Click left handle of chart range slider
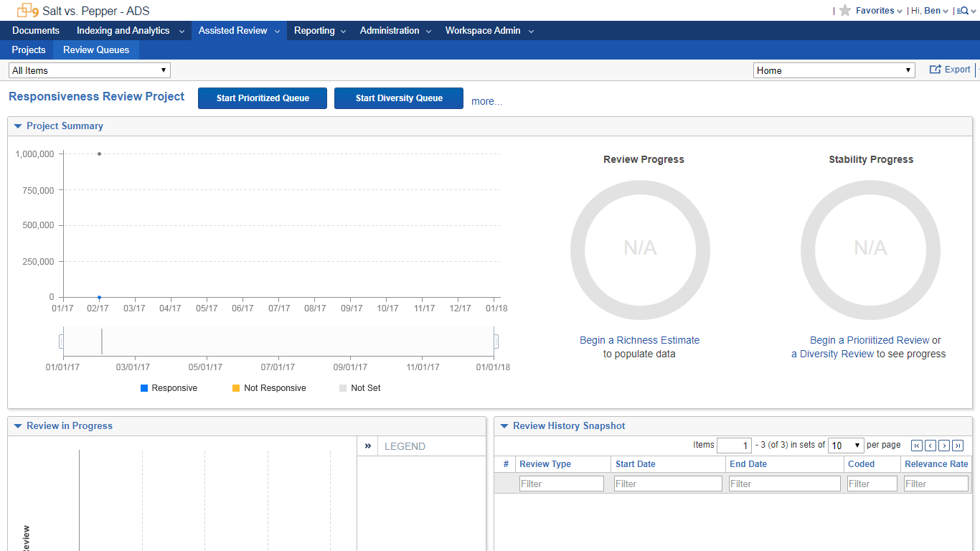This screenshot has width=980, height=551. 61,342
